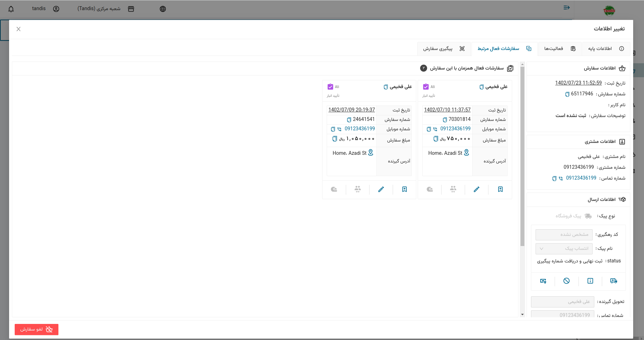Image resolution: width=644 pixels, height=340 pixels.
Task: Click the add courier truck icon
Action: pos(614,281)
